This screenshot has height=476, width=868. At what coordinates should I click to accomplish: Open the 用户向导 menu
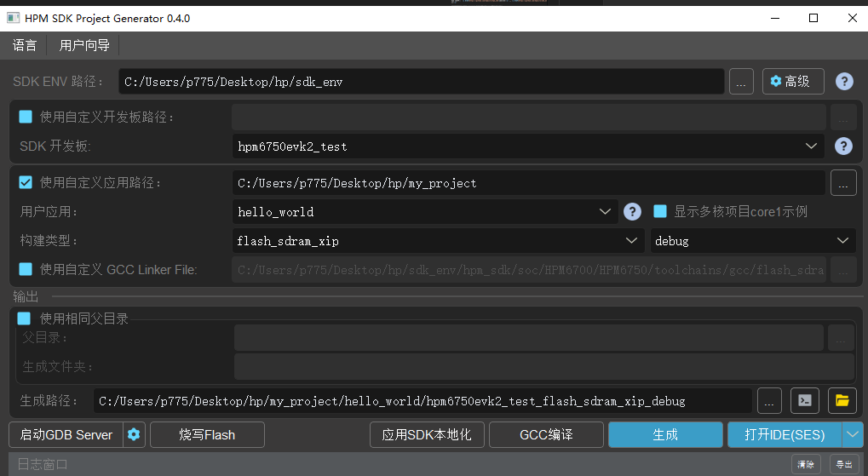coord(83,45)
